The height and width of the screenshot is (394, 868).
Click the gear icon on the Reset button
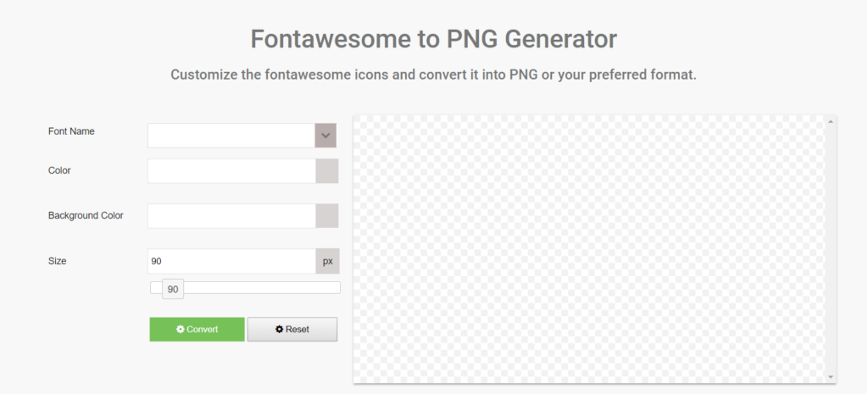[279, 330]
